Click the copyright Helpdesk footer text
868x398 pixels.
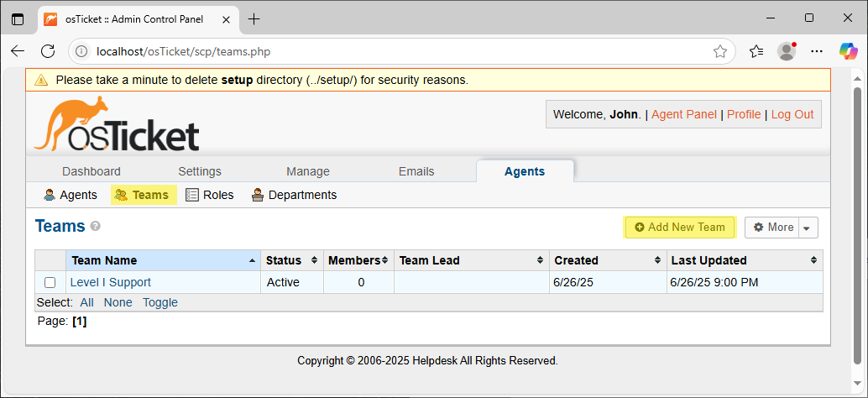click(x=427, y=360)
